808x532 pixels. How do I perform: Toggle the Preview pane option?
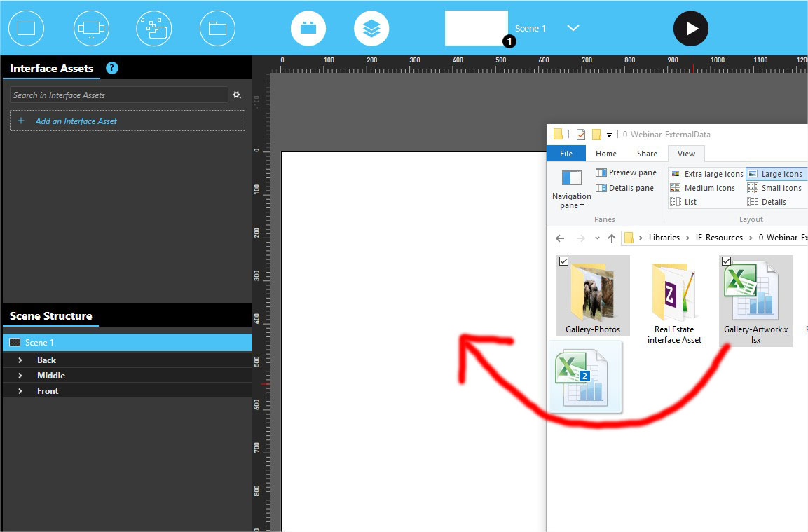(x=626, y=172)
